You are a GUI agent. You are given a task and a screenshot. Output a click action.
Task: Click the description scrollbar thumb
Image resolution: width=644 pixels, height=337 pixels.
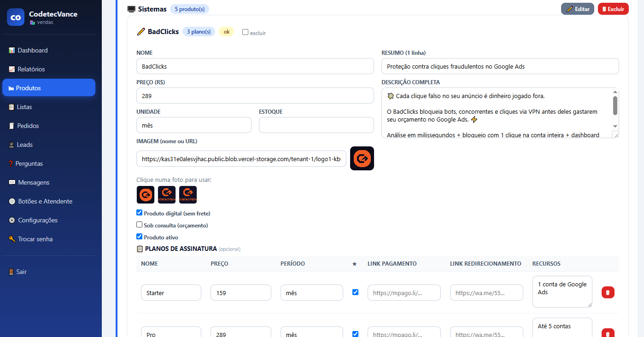click(615, 105)
